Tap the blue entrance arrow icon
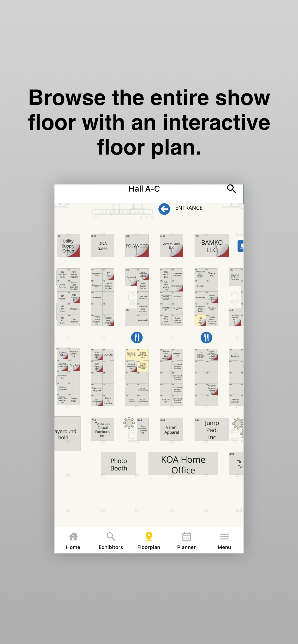298x644 pixels. click(x=164, y=209)
